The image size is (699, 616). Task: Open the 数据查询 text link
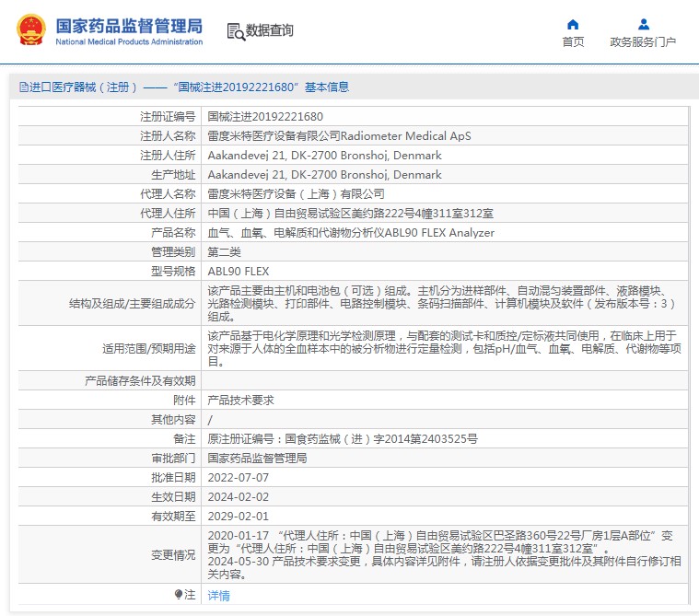(x=270, y=30)
